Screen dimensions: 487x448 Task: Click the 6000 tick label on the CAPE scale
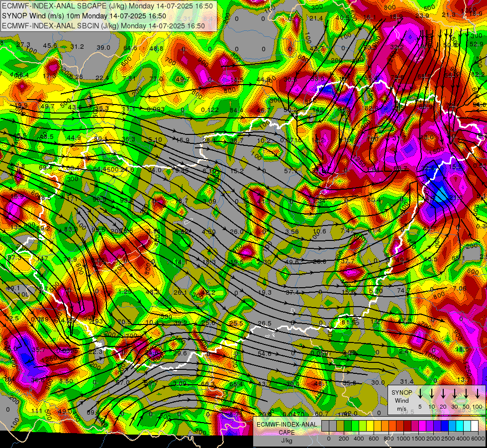(478, 439)
